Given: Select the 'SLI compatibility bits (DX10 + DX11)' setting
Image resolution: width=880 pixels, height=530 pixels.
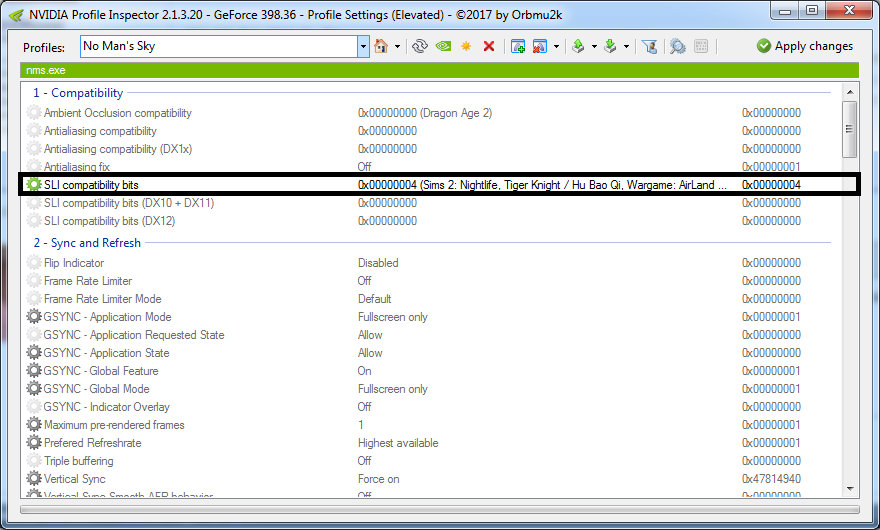Looking at the screenshot, I should 129,203.
